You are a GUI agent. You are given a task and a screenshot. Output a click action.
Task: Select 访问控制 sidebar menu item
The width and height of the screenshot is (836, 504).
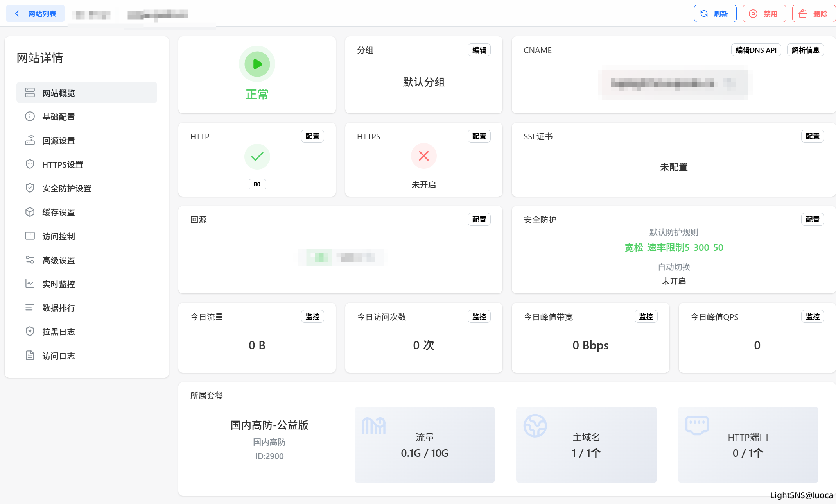point(58,236)
